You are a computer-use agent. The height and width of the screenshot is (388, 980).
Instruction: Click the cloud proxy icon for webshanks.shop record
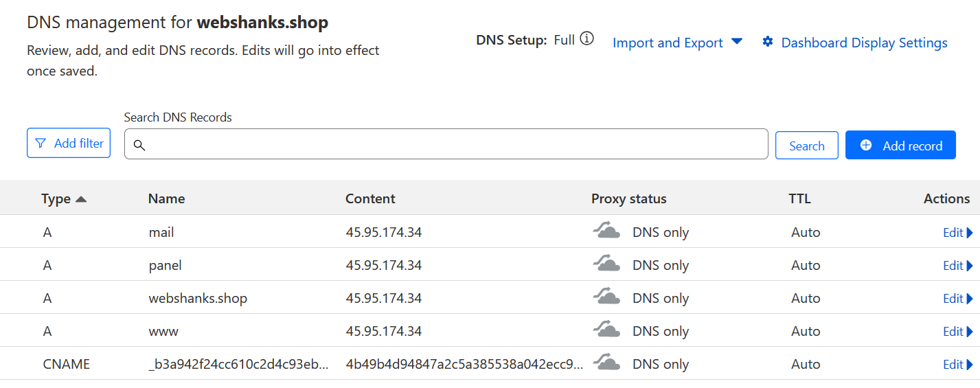pyautogui.click(x=606, y=297)
